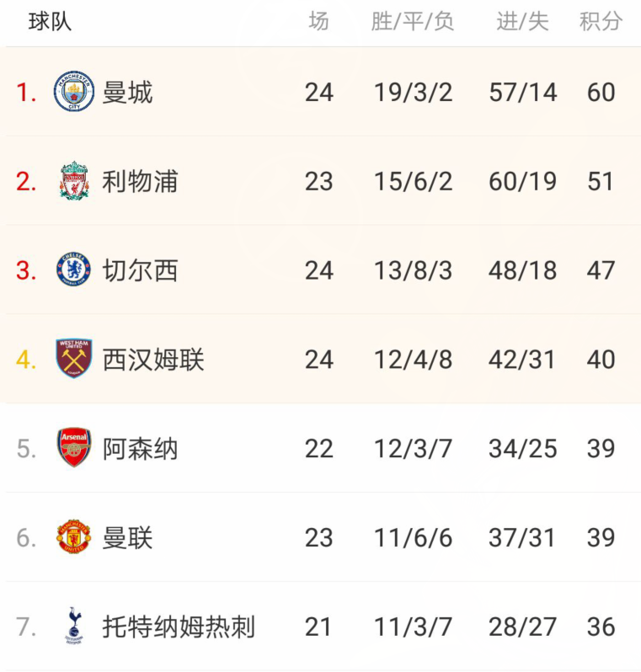Select Arsenal's 12/3/7 record cell

coord(413,449)
